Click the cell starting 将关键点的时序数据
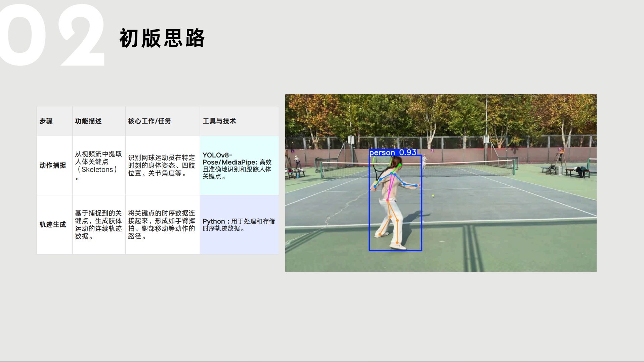This screenshot has width=644, height=362. point(163,225)
